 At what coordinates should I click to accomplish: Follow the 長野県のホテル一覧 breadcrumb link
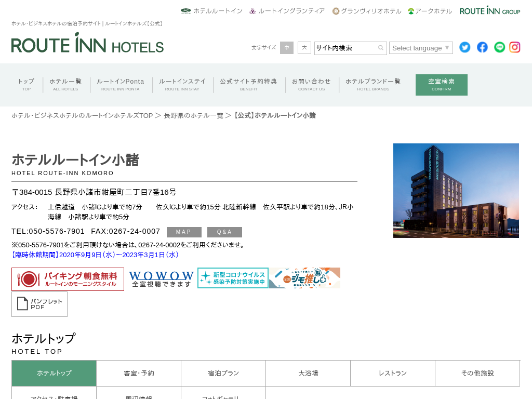[193, 115]
